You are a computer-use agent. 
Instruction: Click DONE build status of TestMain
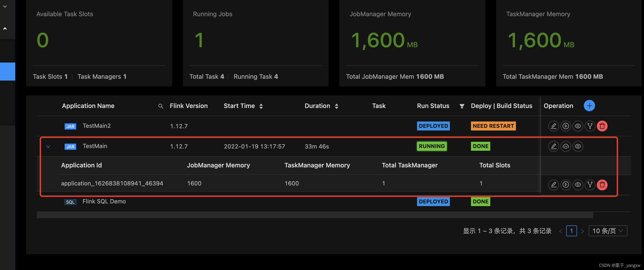[480, 146]
